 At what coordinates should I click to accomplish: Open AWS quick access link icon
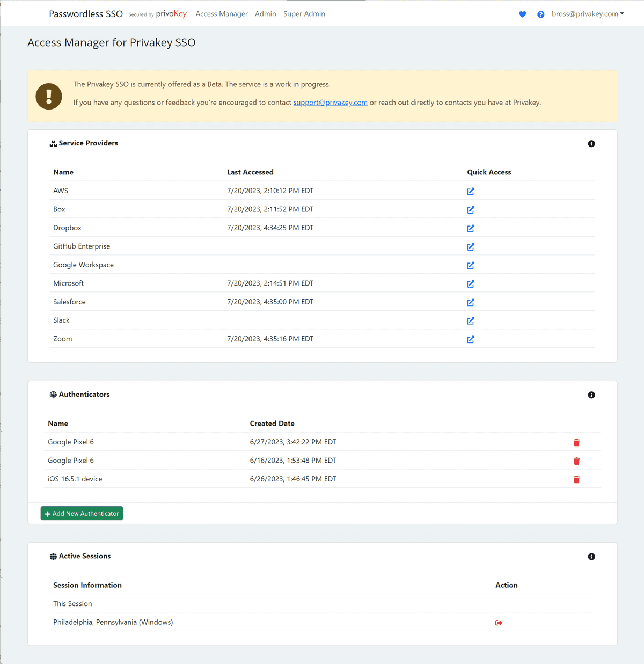tap(471, 191)
